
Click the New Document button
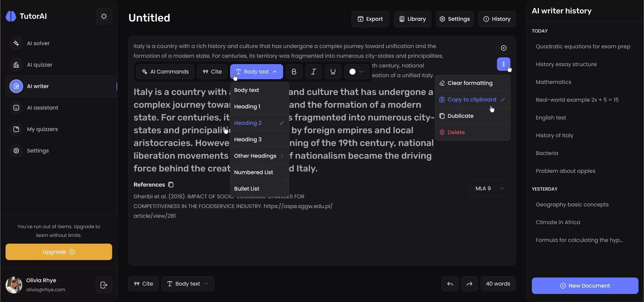[x=585, y=286]
